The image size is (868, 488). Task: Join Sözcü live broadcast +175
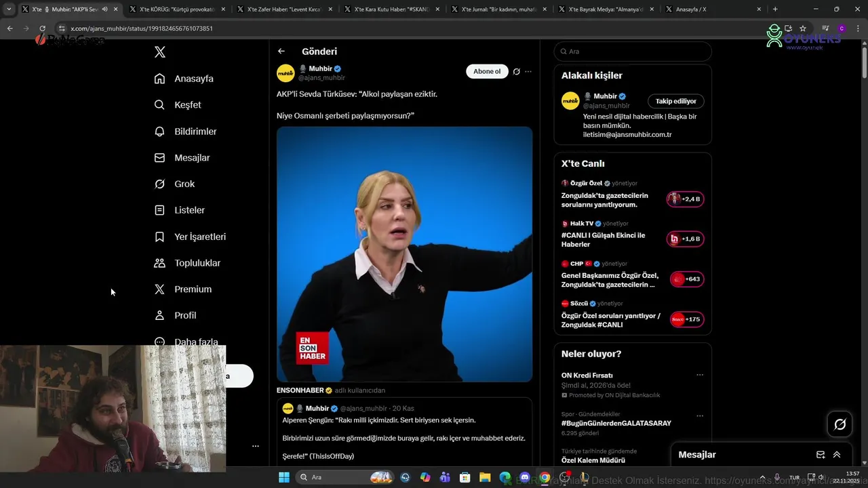tap(687, 319)
